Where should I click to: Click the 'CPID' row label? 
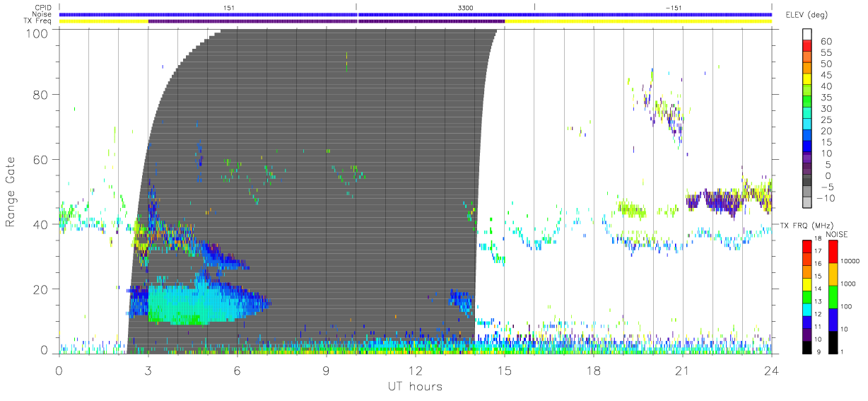click(x=44, y=8)
